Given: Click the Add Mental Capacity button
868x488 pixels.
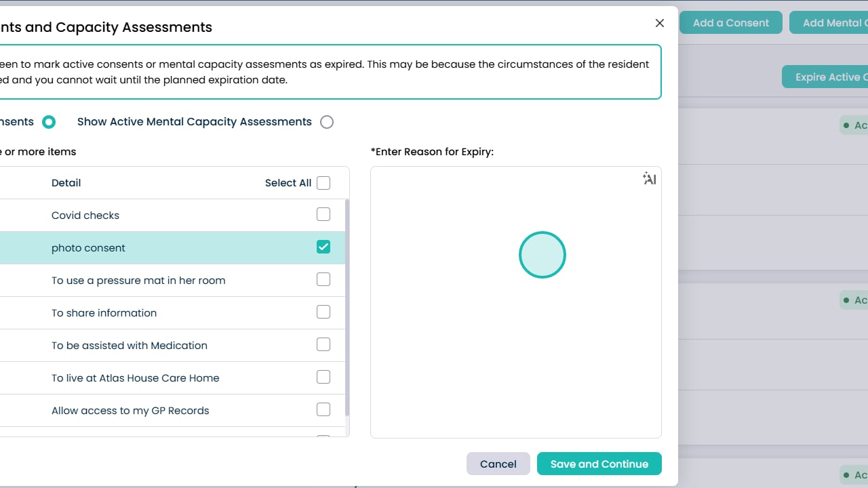Looking at the screenshot, I should click(831, 23).
